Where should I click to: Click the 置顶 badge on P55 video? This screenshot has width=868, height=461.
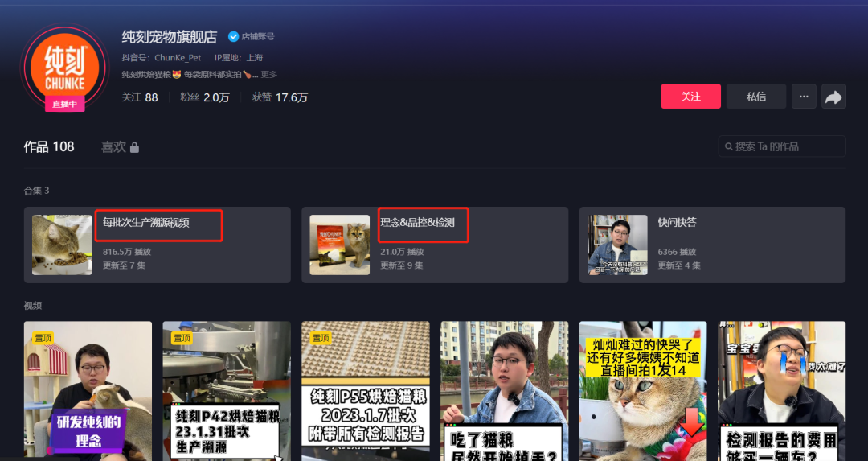[321, 337]
